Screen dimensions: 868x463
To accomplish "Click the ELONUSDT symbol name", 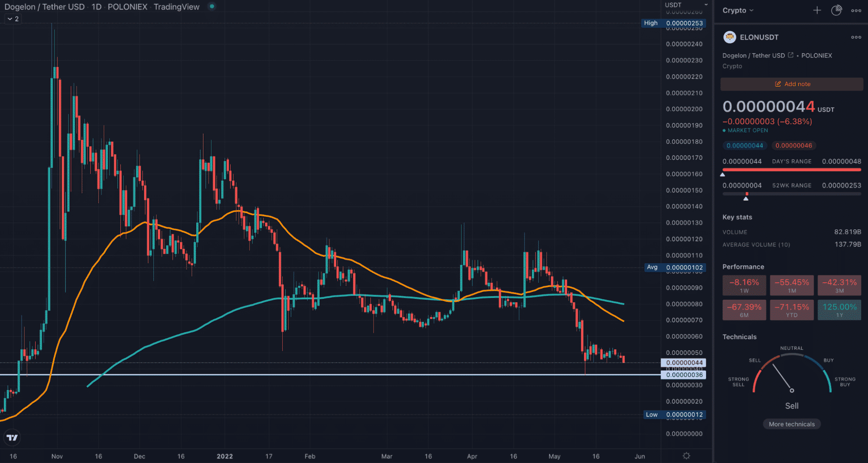I will point(759,37).
